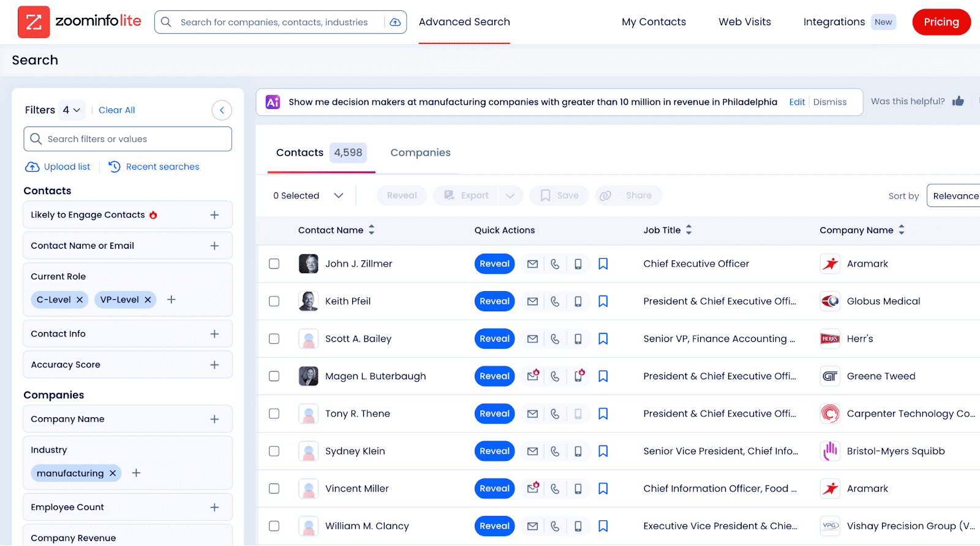
Task: Open the 0 Selected dropdown
Action: pyautogui.click(x=308, y=195)
